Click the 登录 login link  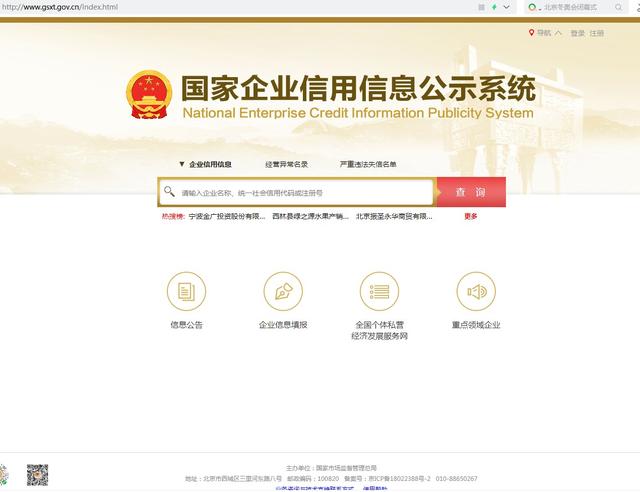[578, 33]
